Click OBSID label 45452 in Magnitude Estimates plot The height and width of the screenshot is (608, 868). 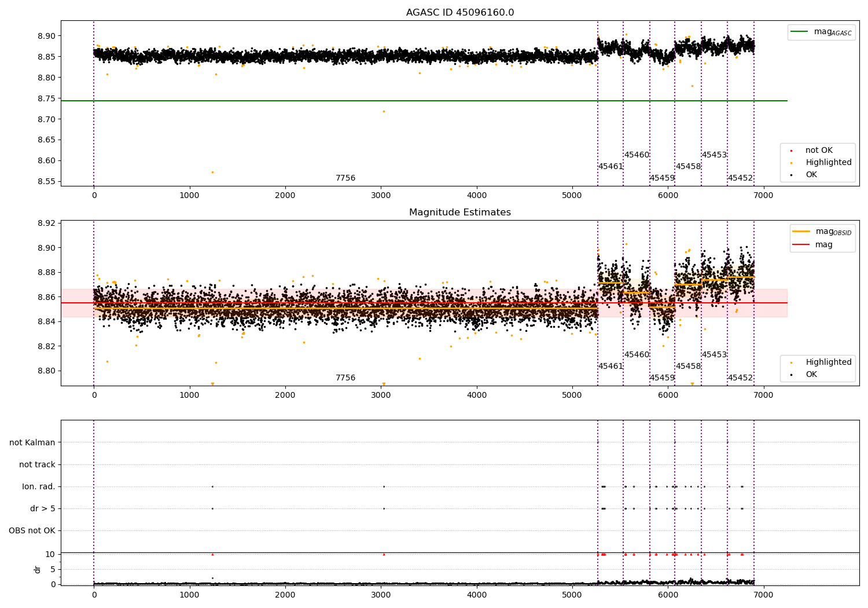click(740, 378)
